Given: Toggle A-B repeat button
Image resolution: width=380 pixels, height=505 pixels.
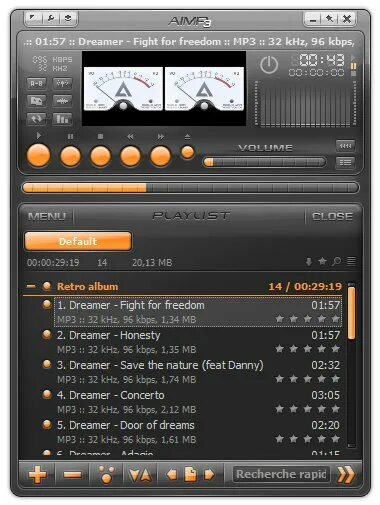Looking at the screenshot, I should click(x=36, y=83).
